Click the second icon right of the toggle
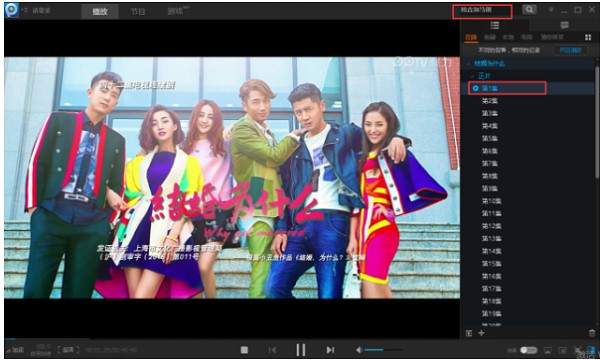 click(562, 350)
